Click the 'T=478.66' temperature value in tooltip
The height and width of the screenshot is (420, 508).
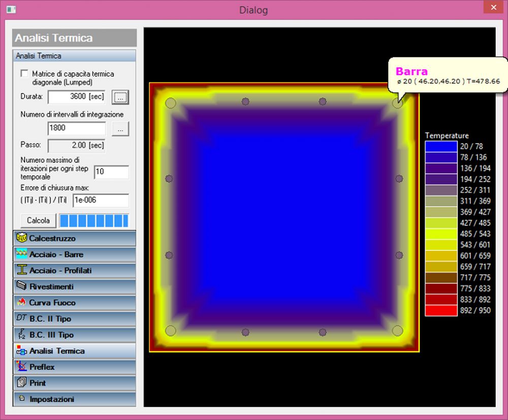[483, 81]
